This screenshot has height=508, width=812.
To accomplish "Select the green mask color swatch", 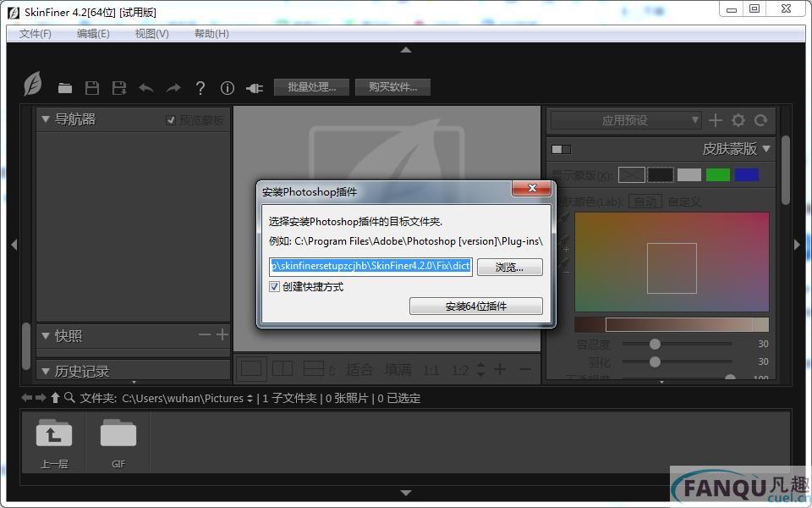I will (718, 174).
